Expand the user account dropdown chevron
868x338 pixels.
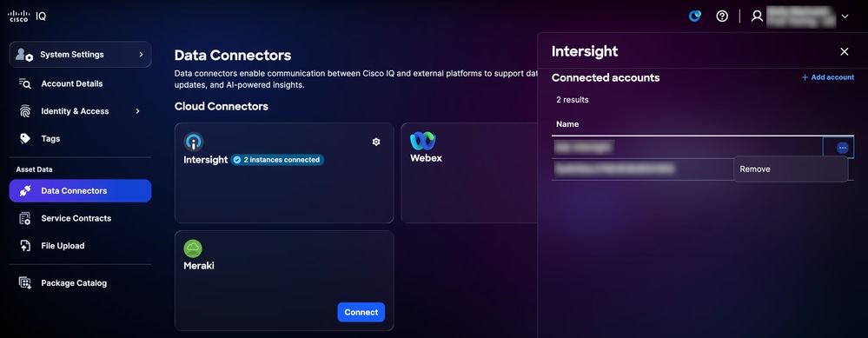click(x=845, y=17)
